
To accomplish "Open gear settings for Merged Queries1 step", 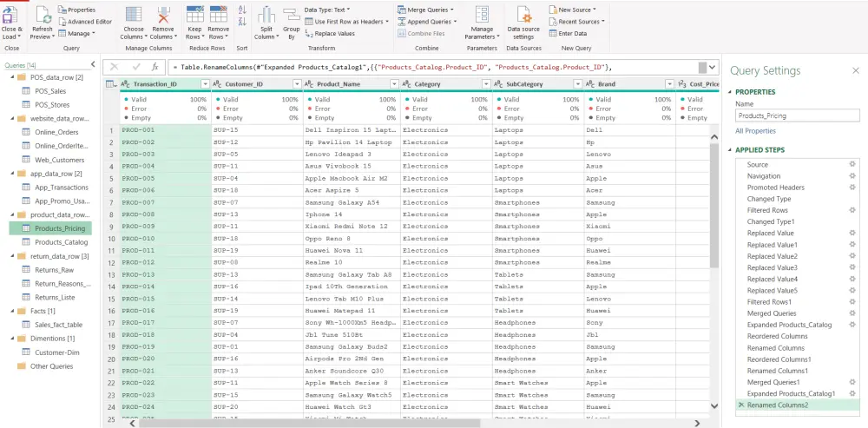I will [x=852, y=382].
